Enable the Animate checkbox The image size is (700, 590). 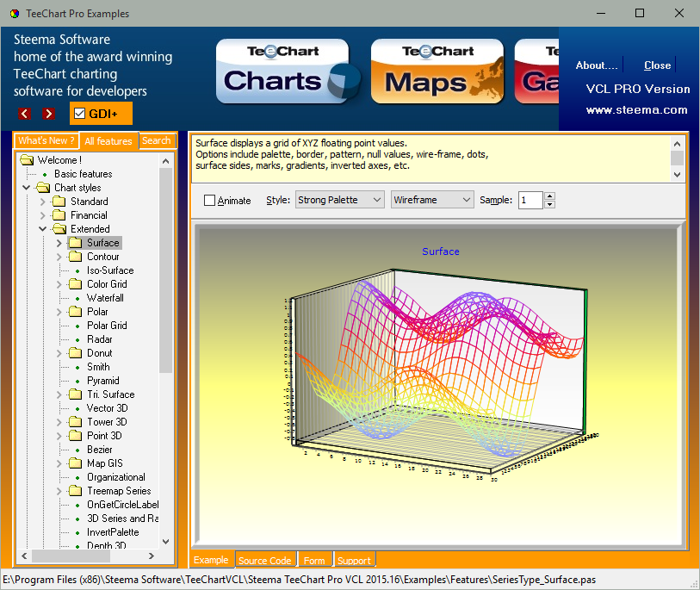click(x=209, y=200)
